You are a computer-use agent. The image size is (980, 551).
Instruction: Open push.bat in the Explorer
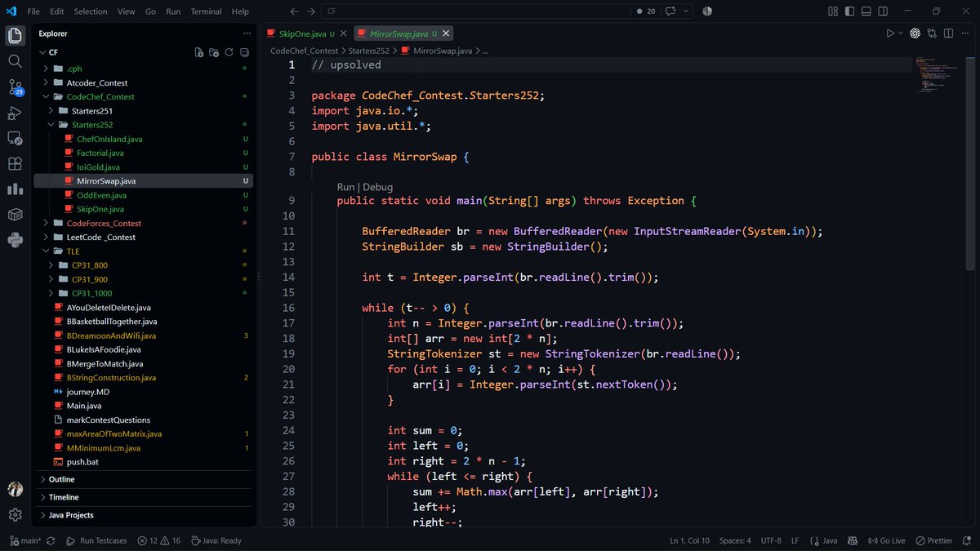(x=82, y=462)
